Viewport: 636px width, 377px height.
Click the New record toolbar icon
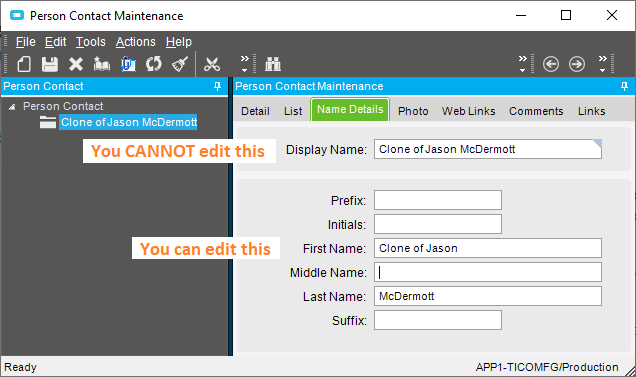tap(24, 64)
